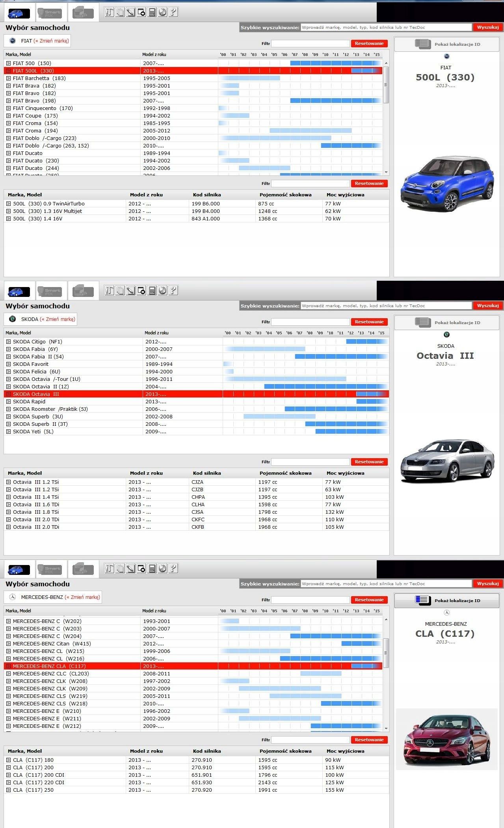Show ID locations for MERCEDES-BENZ CLA
Viewport: 504px width, 828px height.
(x=447, y=600)
